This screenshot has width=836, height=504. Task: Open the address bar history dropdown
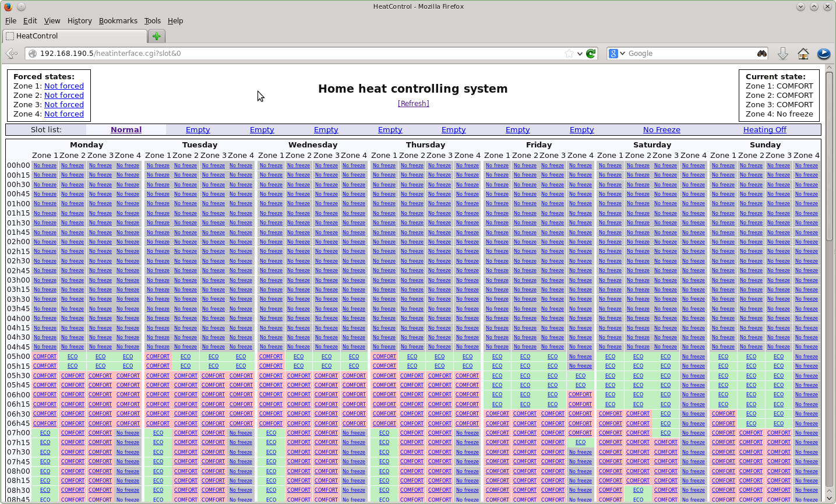pos(579,53)
